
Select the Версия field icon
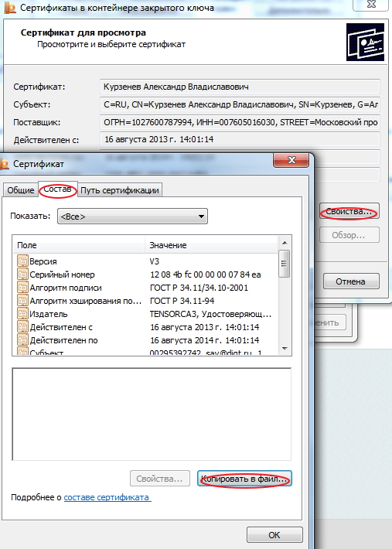(22, 261)
